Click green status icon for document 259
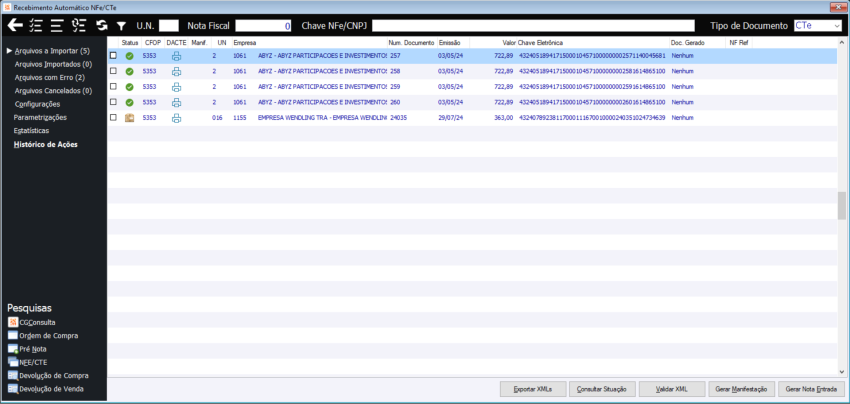The image size is (850, 404). (130, 87)
